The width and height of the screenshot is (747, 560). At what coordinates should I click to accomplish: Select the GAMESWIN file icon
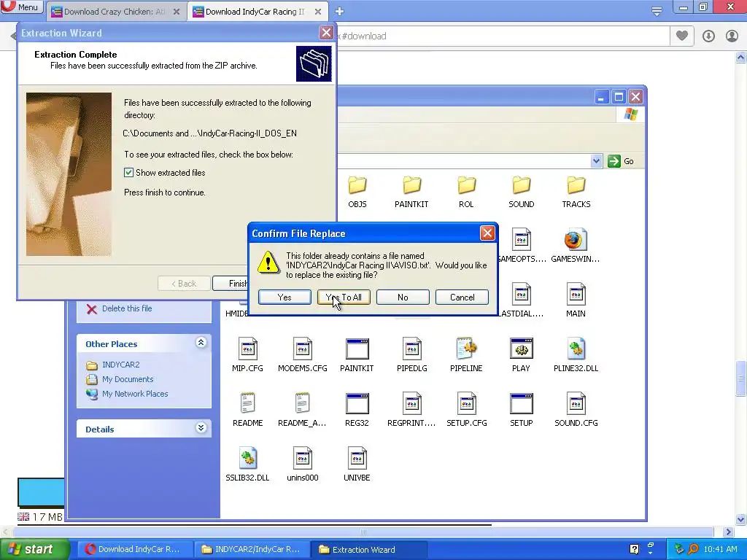(576, 239)
